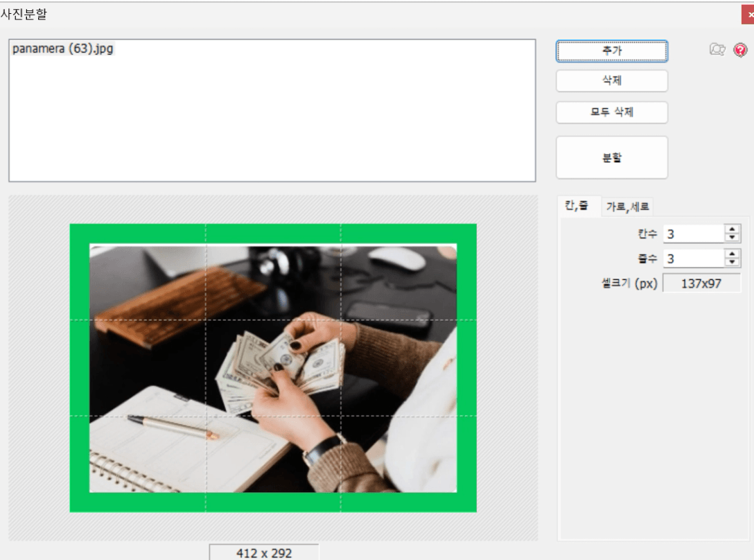Click the 분할 (Split) button
This screenshot has width=754, height=560.
612,157
